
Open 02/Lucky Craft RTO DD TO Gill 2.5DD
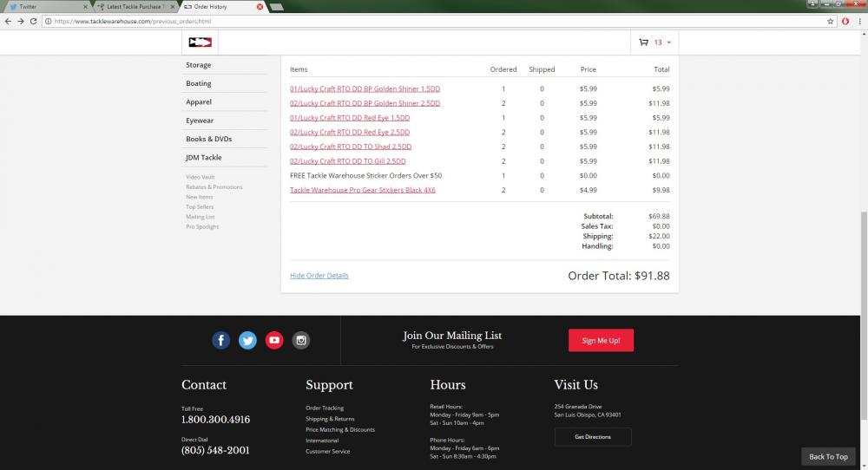click(348, 161)
